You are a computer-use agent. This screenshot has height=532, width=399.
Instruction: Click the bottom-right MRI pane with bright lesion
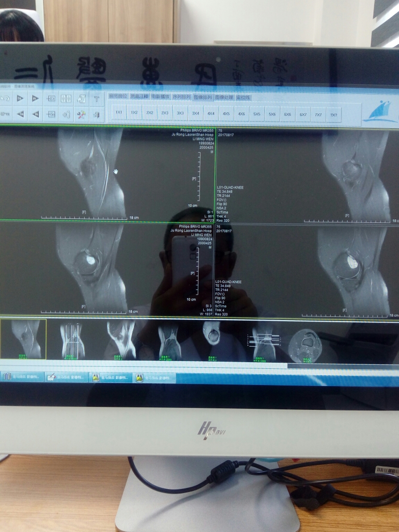coord(307,271)
